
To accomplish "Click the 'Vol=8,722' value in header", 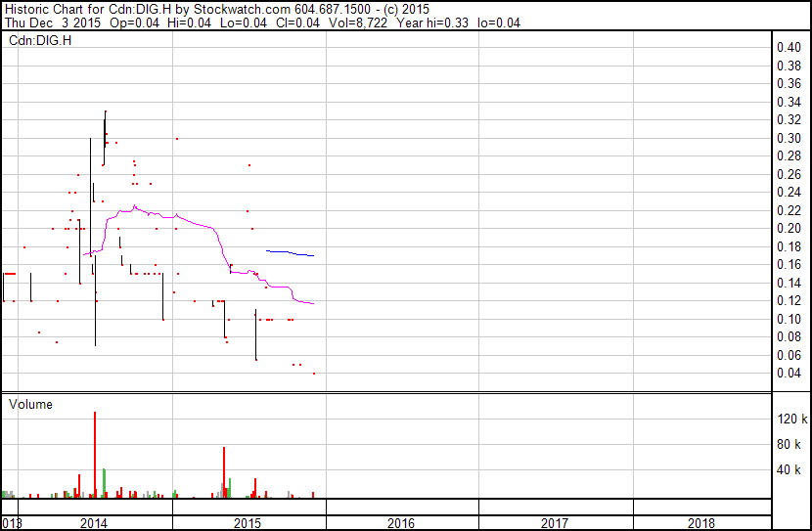I will tap(358, 22).
